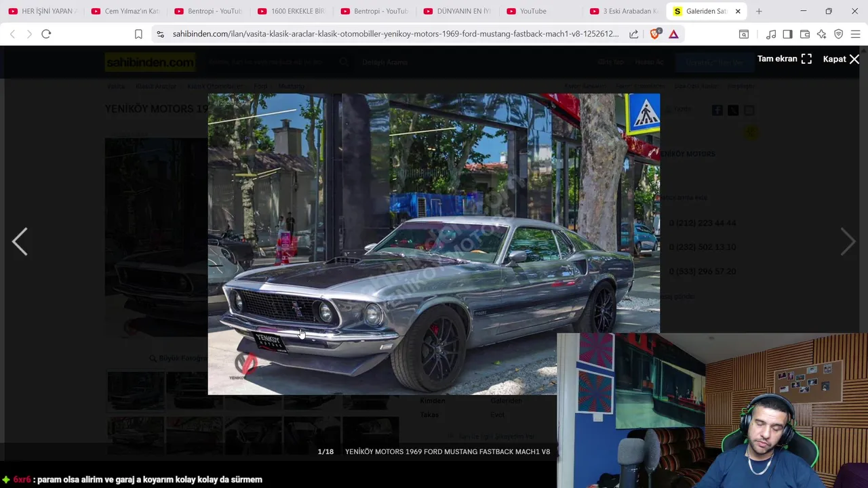The height and width of the screenshot is (488, 868).
Task: Open site settings icon in address bar
Action: coord(160,34)
